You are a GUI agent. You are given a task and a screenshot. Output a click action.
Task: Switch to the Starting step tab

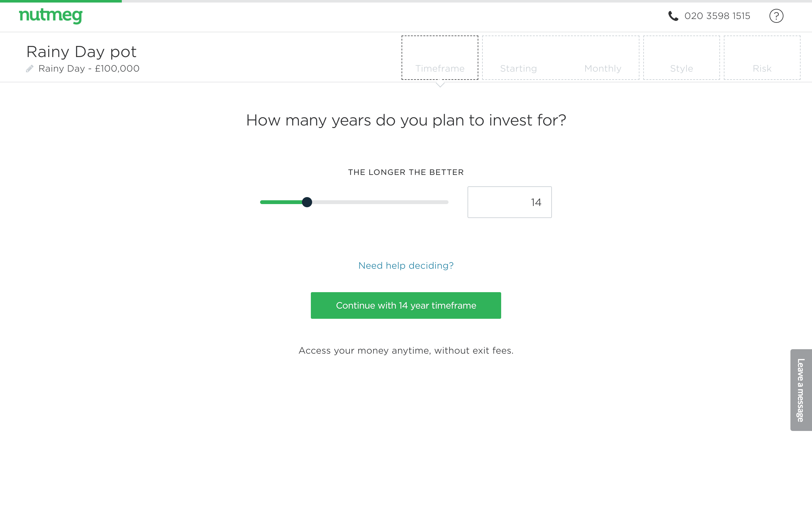tap(518, 58)
